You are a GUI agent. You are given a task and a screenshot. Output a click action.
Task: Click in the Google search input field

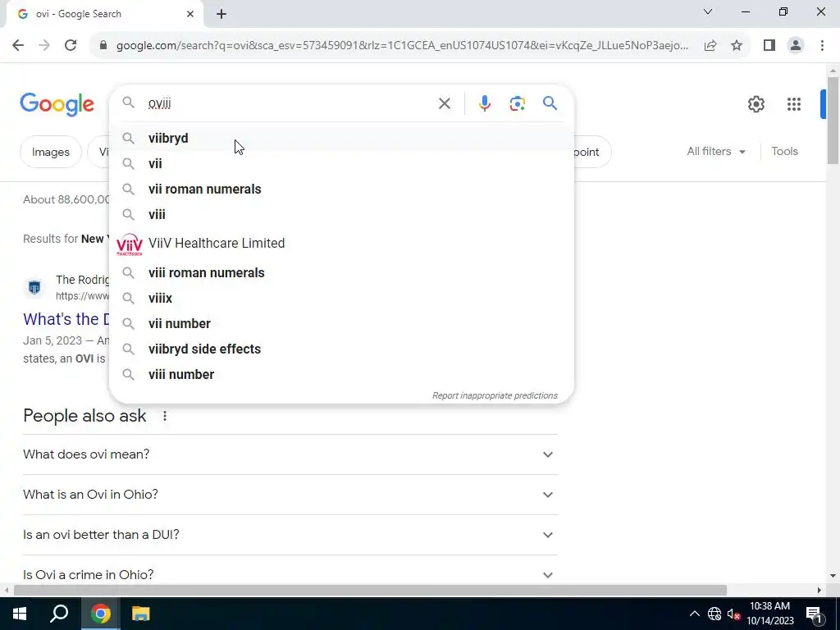click(290, 103)
